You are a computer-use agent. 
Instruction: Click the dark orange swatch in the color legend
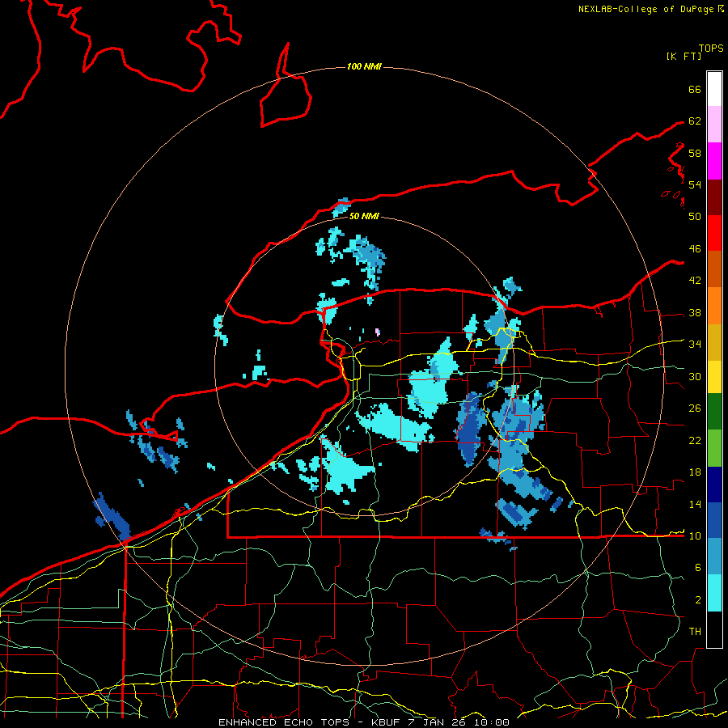(714, 269)
